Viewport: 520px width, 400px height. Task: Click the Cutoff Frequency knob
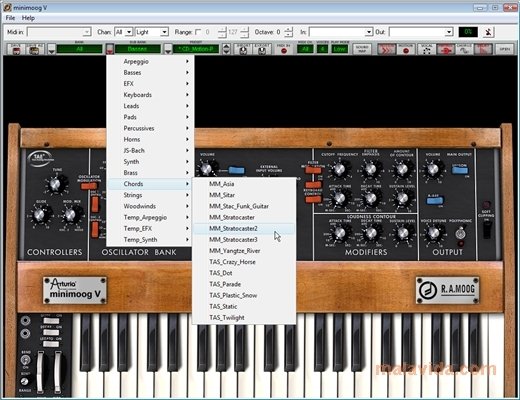tap(339, 169)
